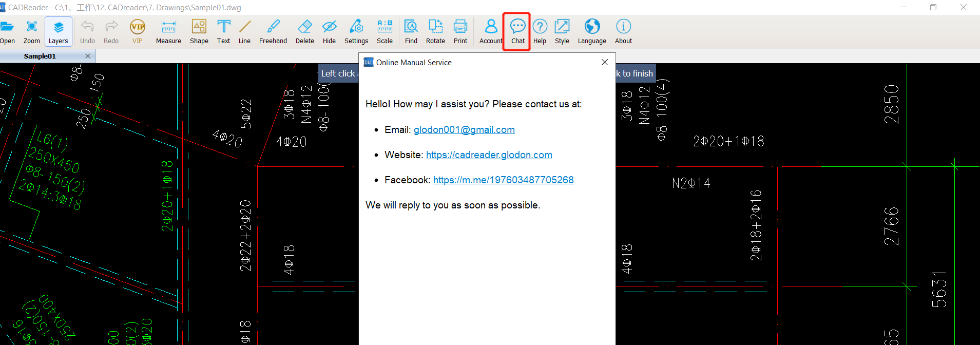Open the Facebook messenger link
This screenshot has width=980, height=345.
[x=503, y=180]
